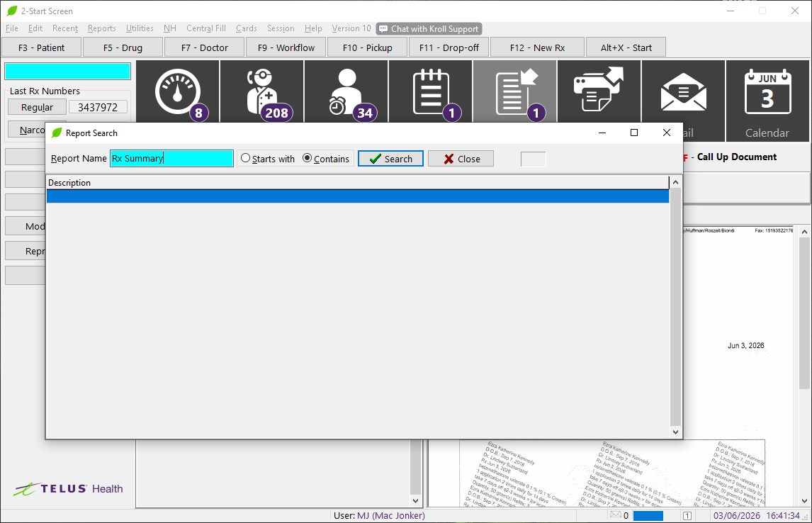Click scroll down arrow in Report Search list

[675, 432]
